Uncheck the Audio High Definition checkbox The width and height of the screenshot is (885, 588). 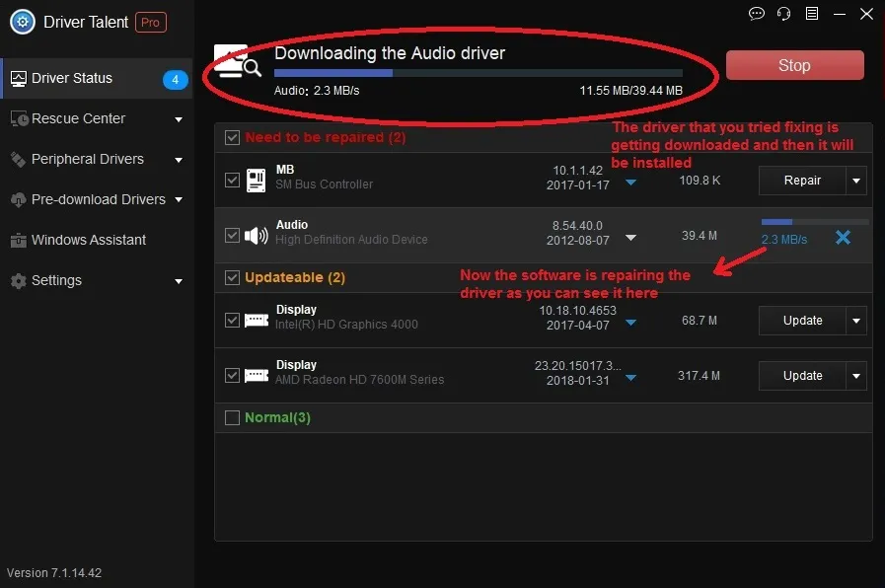coord(232,236)
